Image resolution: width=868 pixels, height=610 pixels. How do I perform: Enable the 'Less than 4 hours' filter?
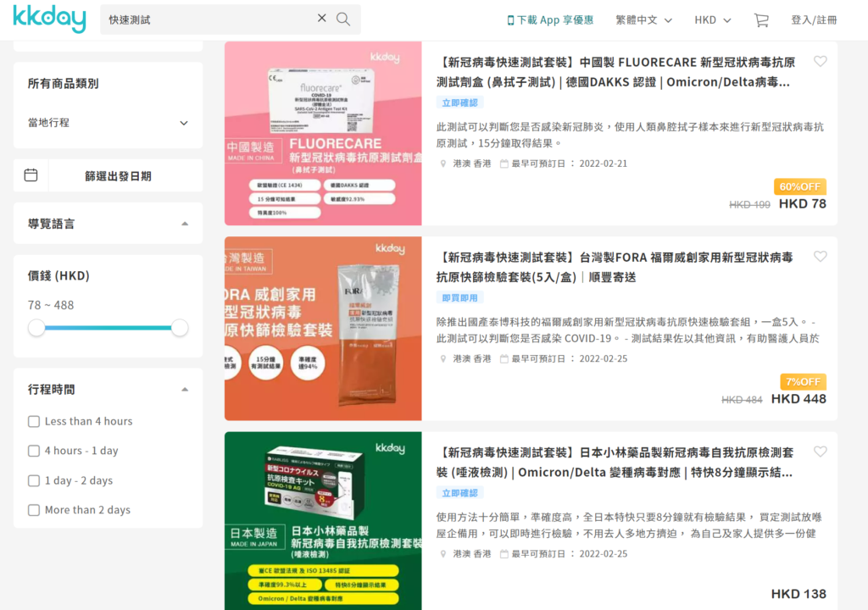point(34,421)
